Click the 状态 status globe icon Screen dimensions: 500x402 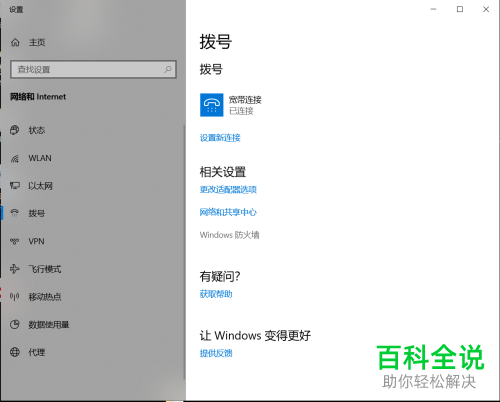pos(15,130)
